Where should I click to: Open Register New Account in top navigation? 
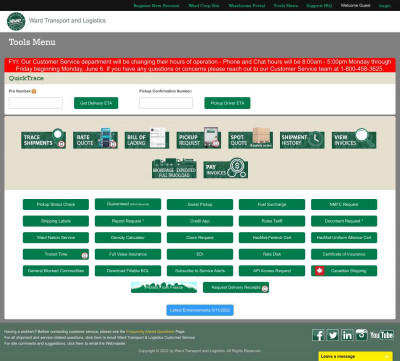[156, 6]
